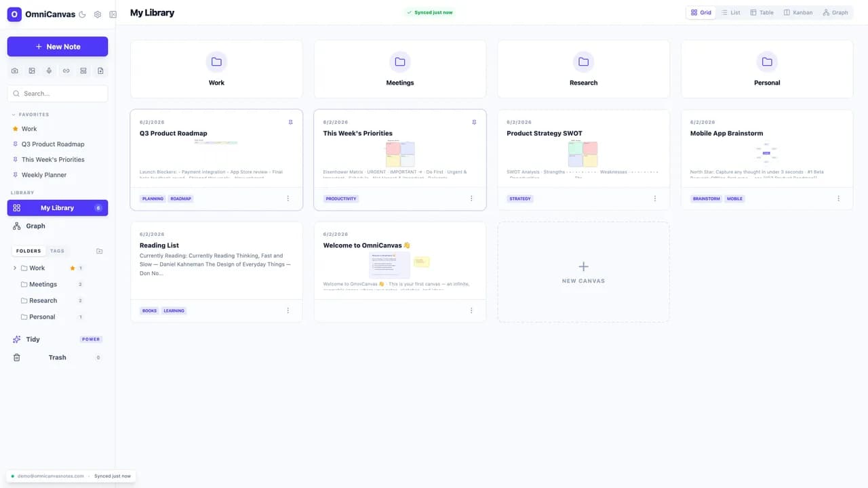Screen dimensions: 868x488
Task: Open Mobile App Brainstorm card title
Action: pyautogui.click(x=726, y=134)
